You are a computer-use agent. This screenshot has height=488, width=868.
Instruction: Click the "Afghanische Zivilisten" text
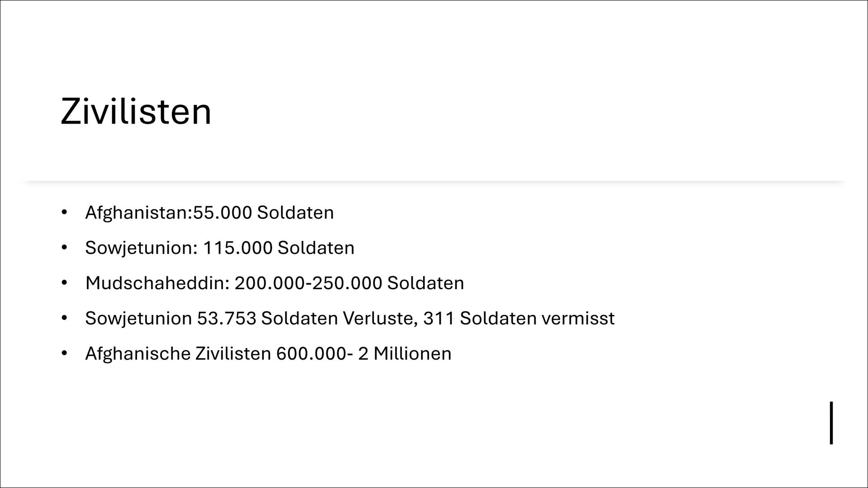coord(178,354)
